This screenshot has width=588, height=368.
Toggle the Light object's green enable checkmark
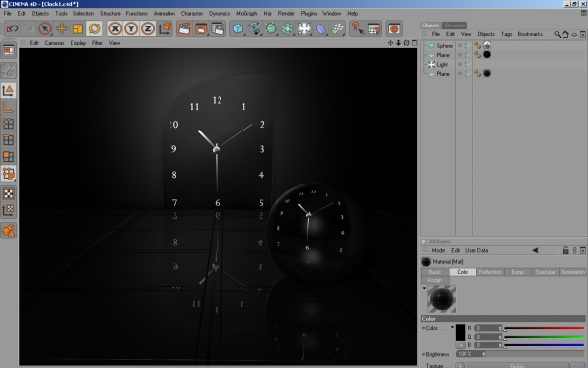tap(468, 64)
